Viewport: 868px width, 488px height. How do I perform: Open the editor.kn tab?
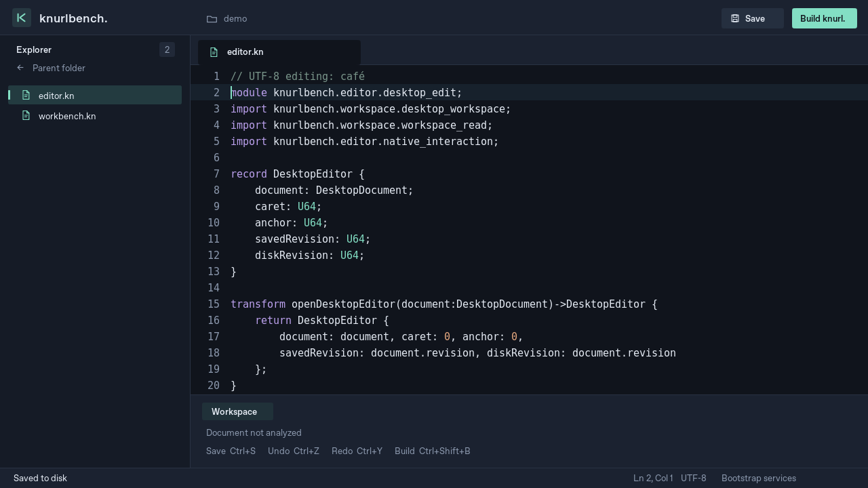tap(279, 52)
